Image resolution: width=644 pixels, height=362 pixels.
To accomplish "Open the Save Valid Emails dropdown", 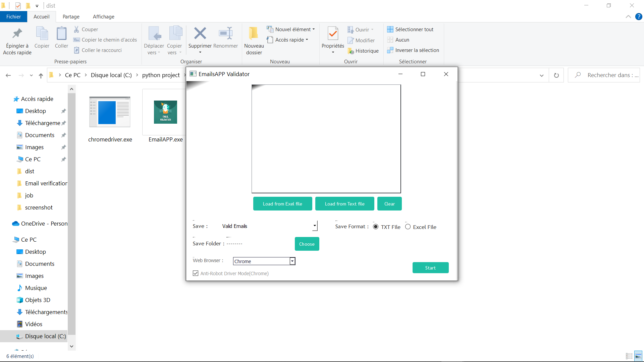I will tap(314, 226).
